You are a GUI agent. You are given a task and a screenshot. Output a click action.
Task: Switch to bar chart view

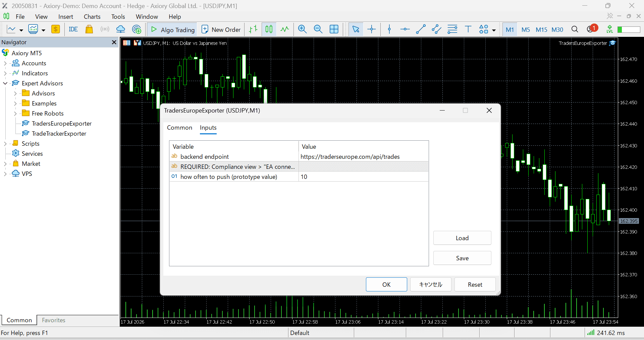pos(253,29)
